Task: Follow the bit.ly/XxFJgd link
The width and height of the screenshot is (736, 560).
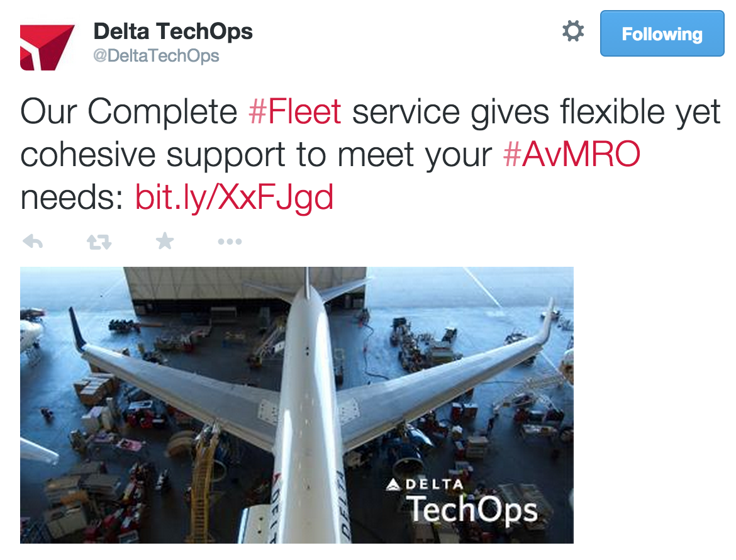Action: click(x=234, y=198)
